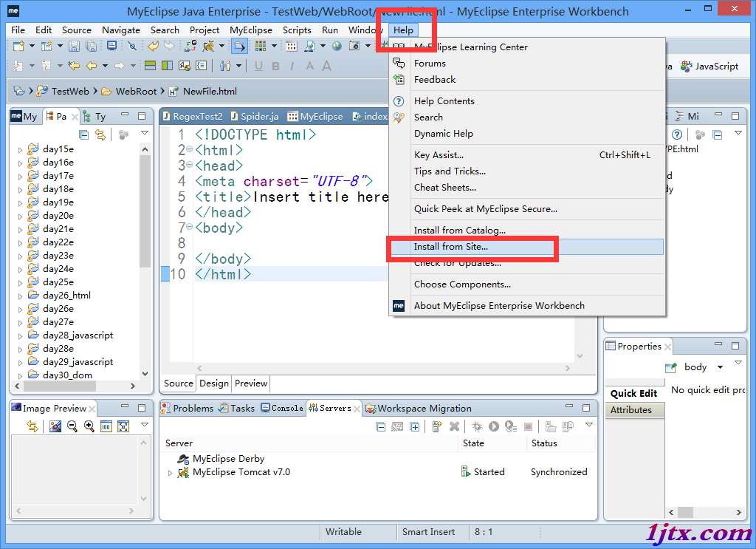The width and height of the screenshot is (756, 549).
Task: Click zoom-out magnifier in Image Preview
Action: click(x=72, y=426)
